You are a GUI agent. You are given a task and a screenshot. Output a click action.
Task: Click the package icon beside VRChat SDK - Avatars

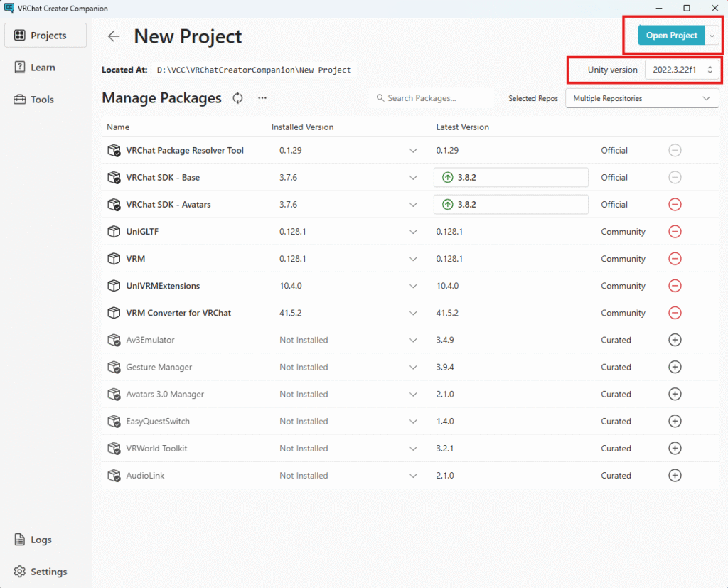(x=114, y=204)
